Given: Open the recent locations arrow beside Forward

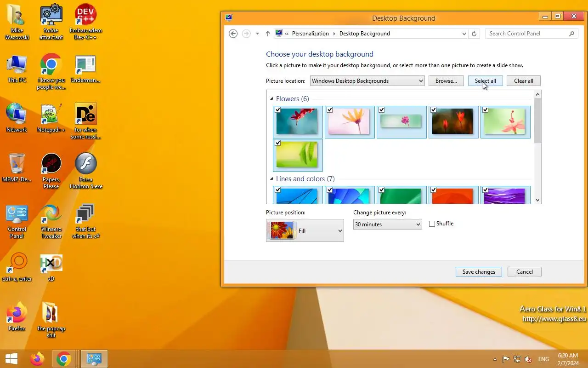Looking at the screenshot, I should click(257, 34).
